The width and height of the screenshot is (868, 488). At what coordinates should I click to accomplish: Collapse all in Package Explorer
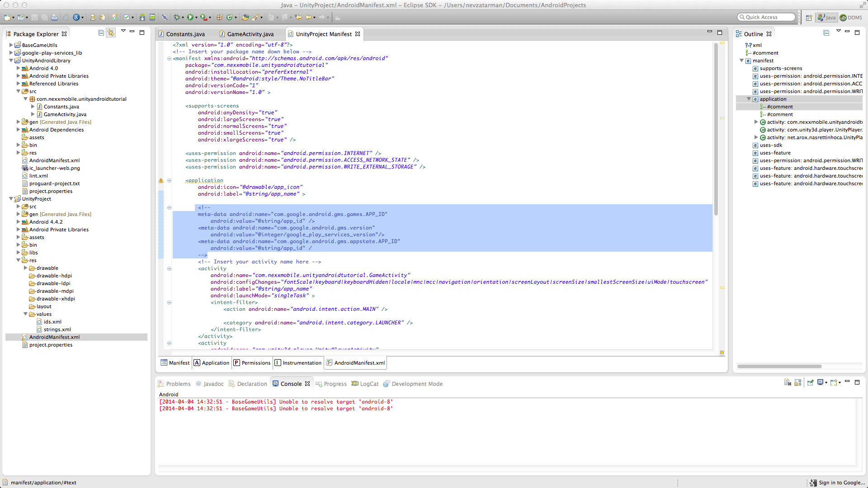coord(101,33)
